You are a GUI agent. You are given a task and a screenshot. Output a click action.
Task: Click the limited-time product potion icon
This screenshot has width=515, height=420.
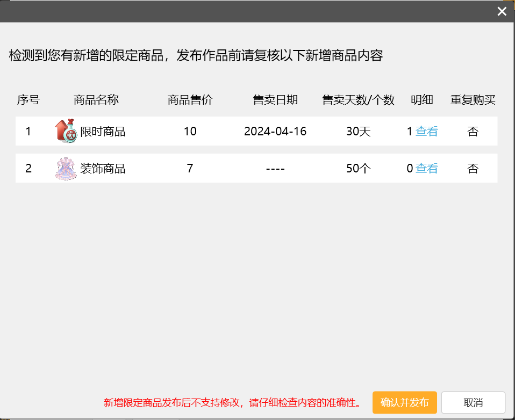(66, 131)
